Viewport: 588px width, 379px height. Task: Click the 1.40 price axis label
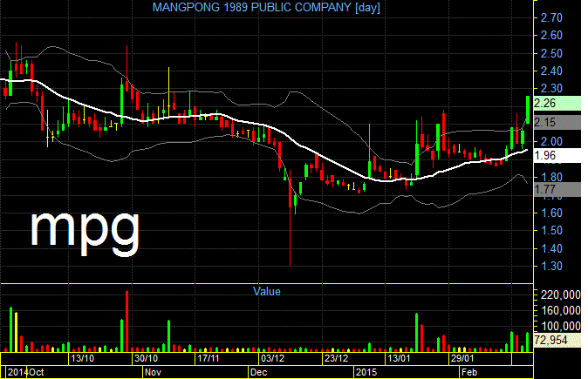[x=550, y=248]
